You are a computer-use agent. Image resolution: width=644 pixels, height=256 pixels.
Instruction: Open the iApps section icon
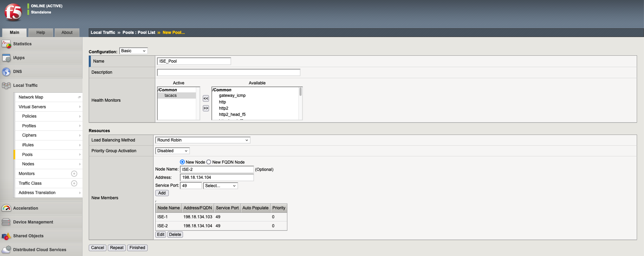click(x=6, y=58)
